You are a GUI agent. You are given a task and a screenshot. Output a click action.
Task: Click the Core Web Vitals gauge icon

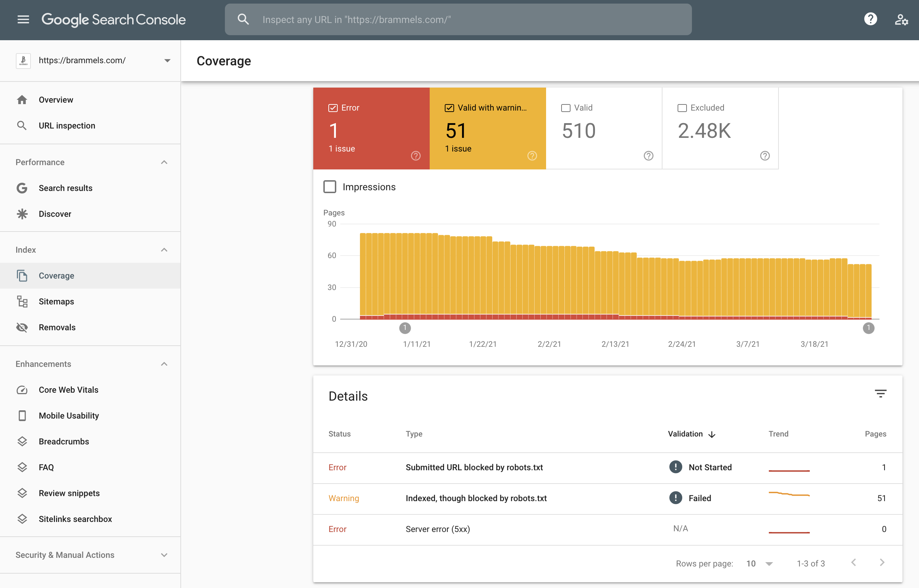click(22, 390)
